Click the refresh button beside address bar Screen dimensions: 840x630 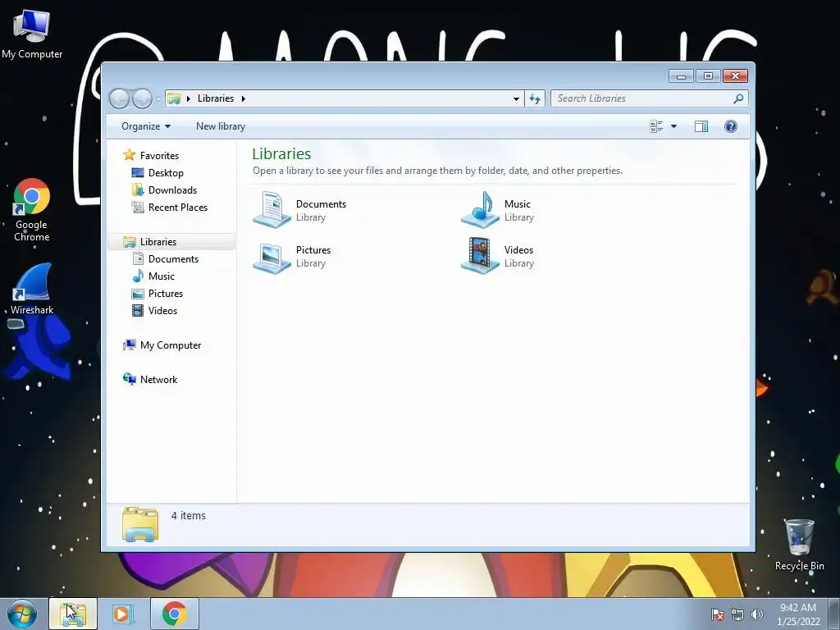(535, 98)
